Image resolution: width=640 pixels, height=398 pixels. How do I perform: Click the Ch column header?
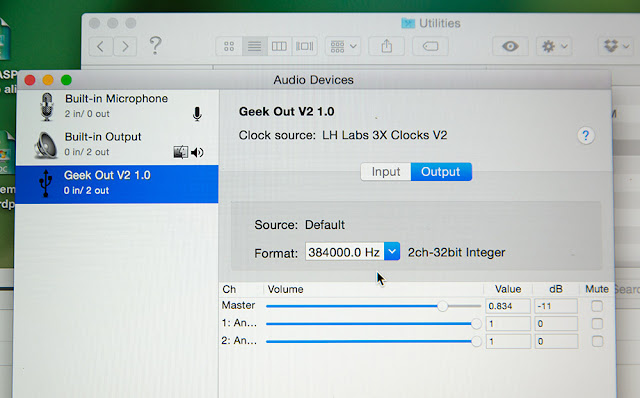[229, 289]
